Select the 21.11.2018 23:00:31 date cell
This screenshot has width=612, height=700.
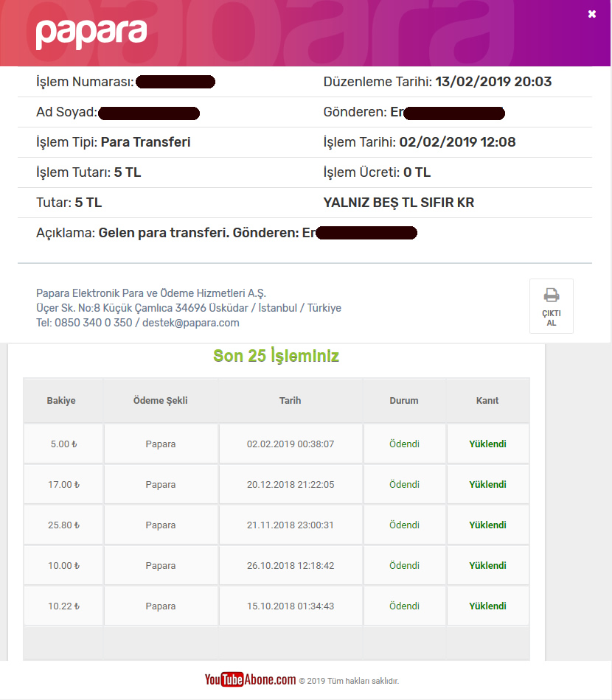291,525
